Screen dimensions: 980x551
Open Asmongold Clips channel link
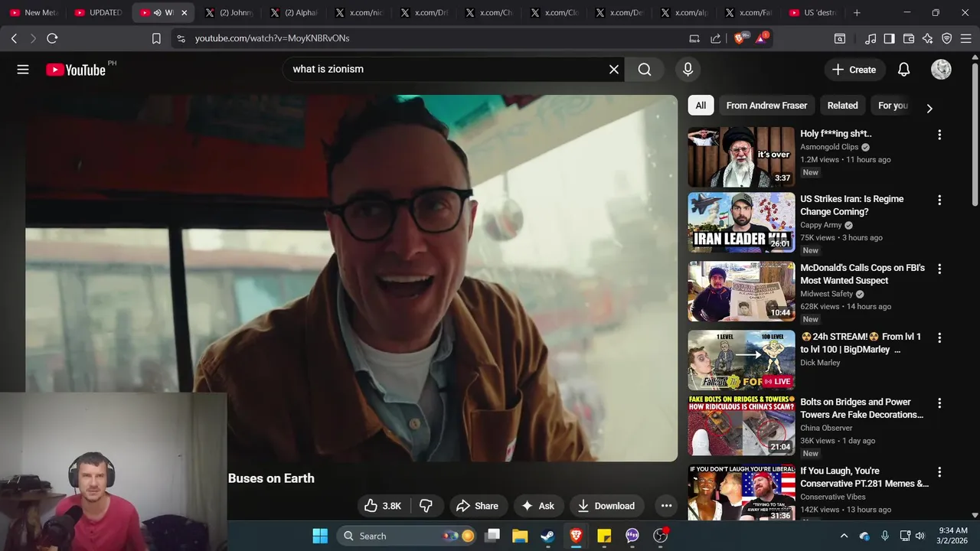click(x=829, y=147)
